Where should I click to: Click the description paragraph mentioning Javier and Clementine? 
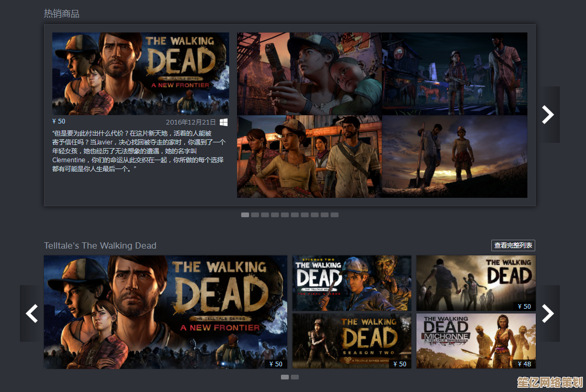click(x=139, y=151)
